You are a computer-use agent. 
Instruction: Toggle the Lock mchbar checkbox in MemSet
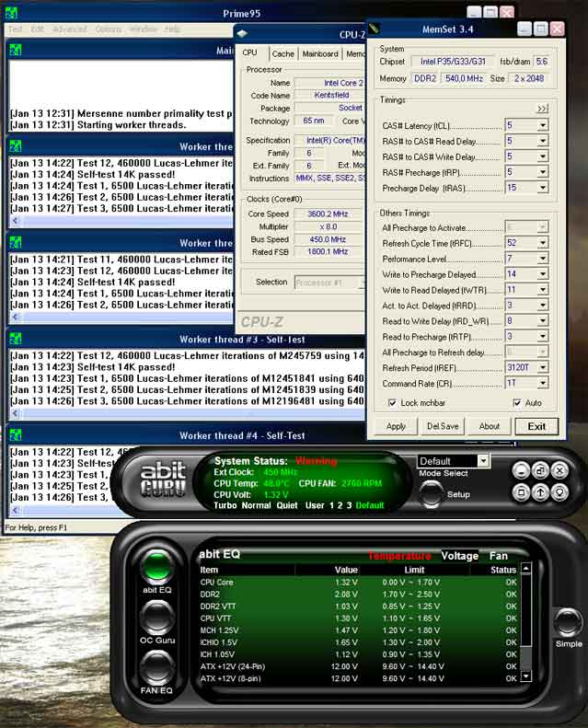click(392, 402)
